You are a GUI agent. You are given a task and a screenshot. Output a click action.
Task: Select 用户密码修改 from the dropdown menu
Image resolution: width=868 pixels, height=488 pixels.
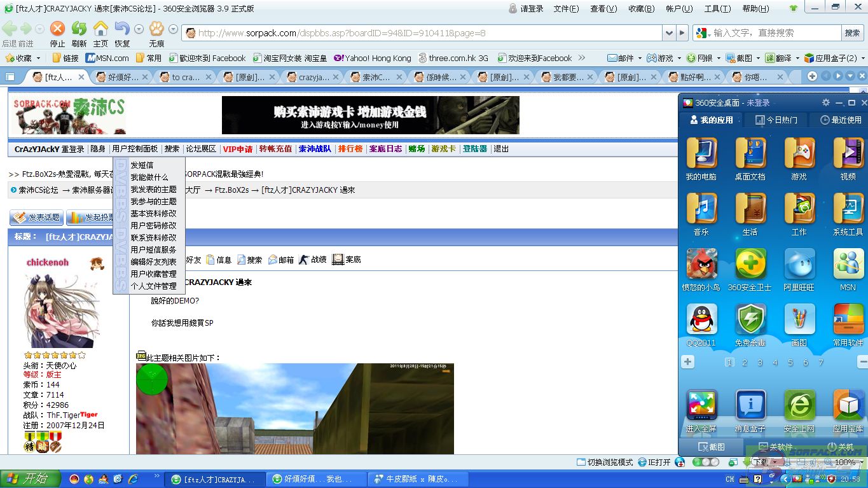(x=153, y=225)
